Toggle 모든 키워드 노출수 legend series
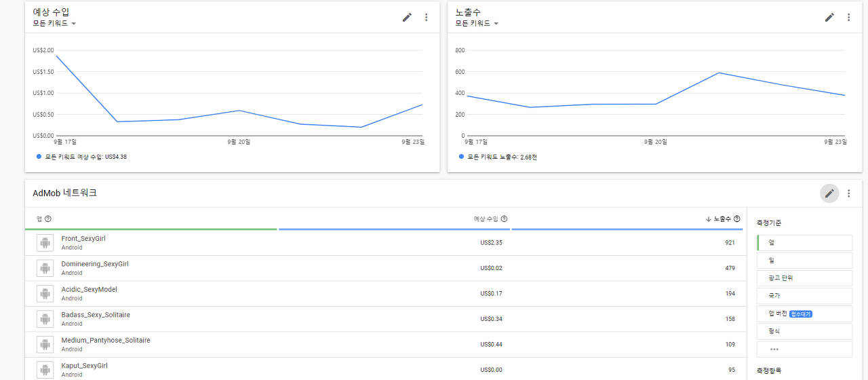Screen dimensions: 868x380 (498, 157)
